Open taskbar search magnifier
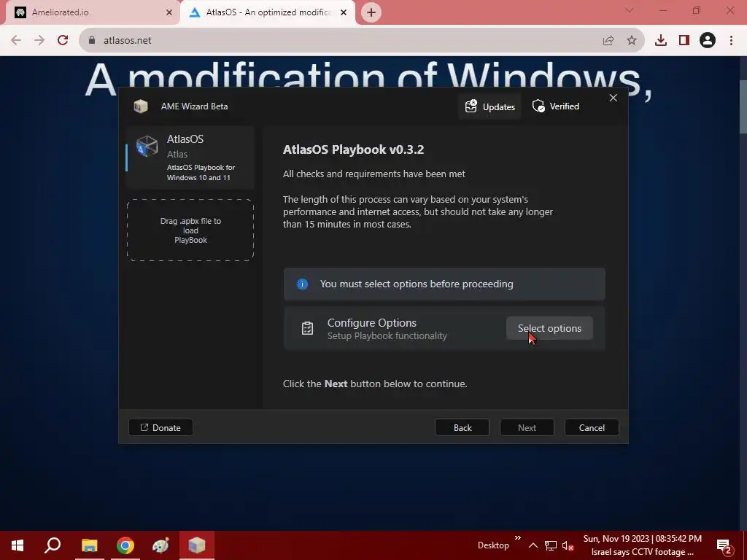Image resolution: width=747 pixels, height=560 pixels. 53,545
